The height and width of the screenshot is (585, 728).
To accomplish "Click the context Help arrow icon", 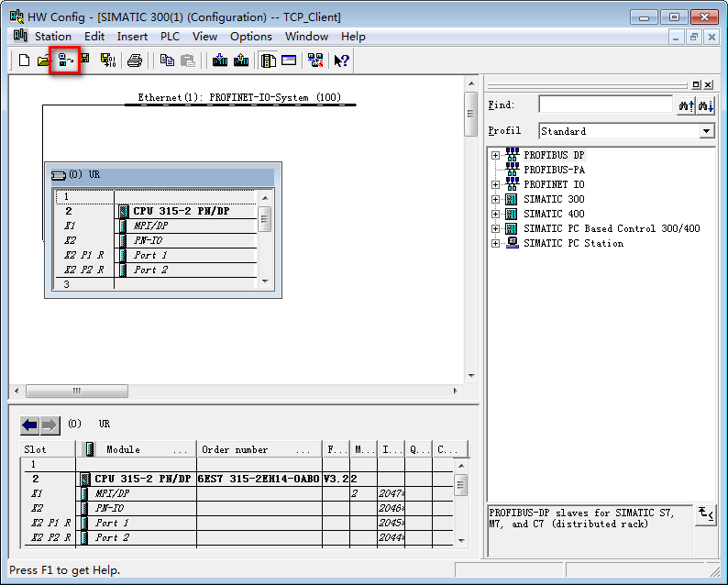I will (x=341, y=61).
